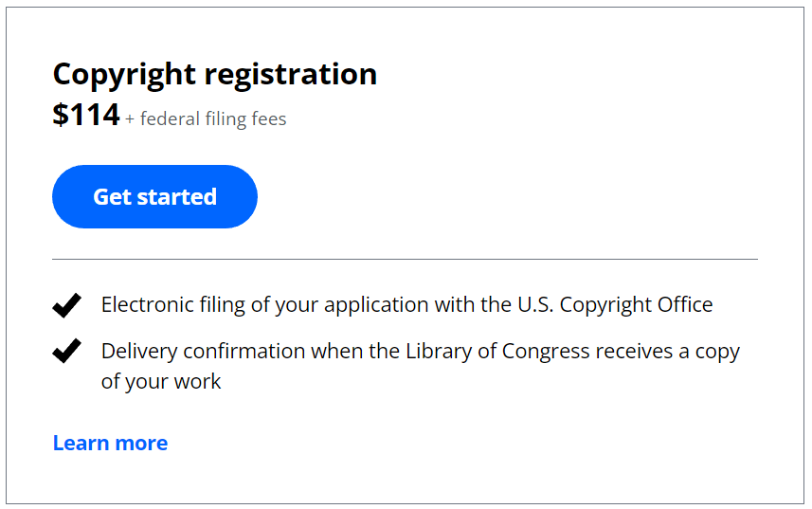812x509 pixels.
Task: Click the 'of your work' line
Action: 161,382
